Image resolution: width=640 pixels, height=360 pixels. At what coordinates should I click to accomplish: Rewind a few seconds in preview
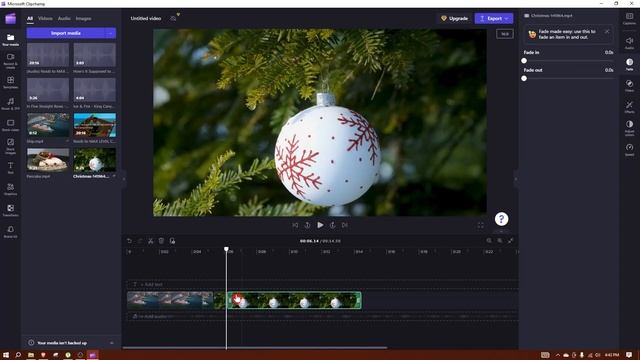click(x=307, y=225)
